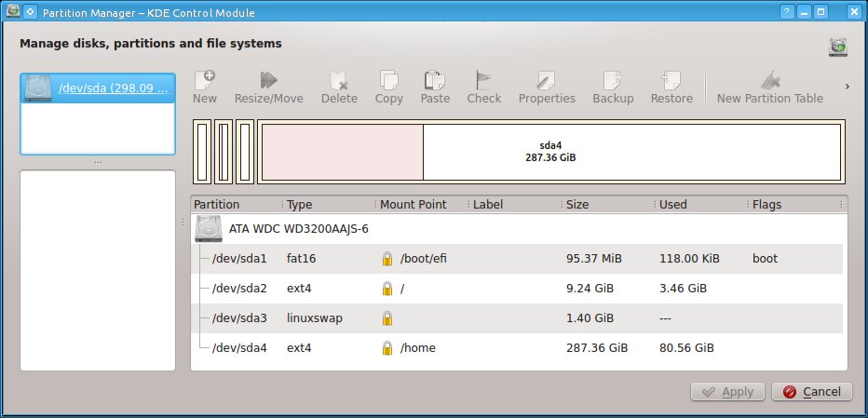Select /dev/sda device in the sidebar
This screenshot has height=418, width=868.
(98, 89)
